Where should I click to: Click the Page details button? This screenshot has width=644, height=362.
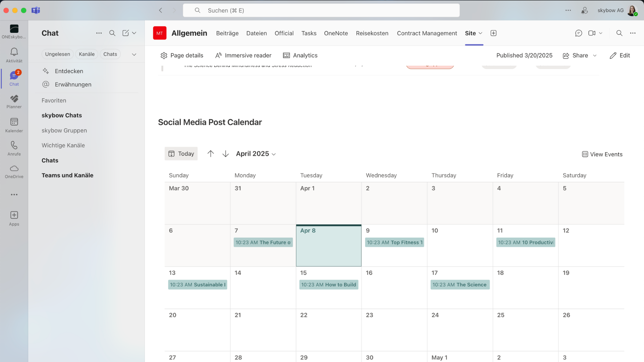pos(182,56)
